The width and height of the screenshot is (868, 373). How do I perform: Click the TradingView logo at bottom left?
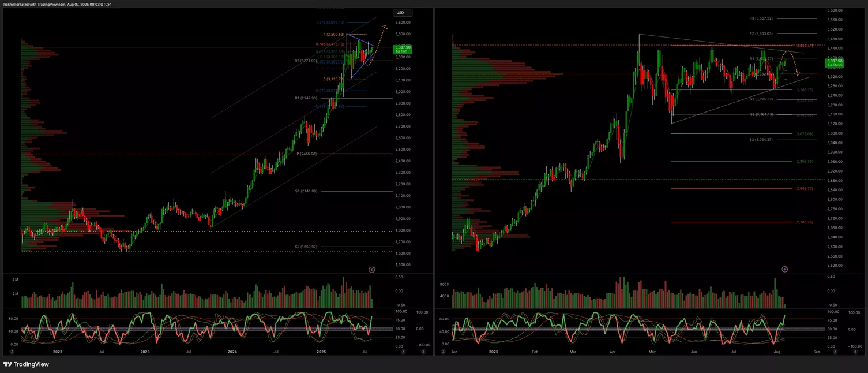(x=26, y=364)
